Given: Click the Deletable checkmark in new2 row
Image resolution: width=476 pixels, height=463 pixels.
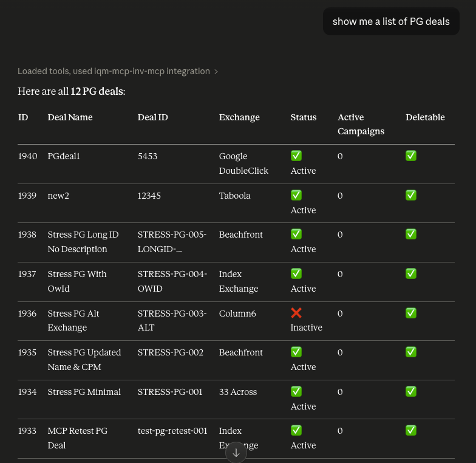Looking at the screenshot, I should click(410, 195).
